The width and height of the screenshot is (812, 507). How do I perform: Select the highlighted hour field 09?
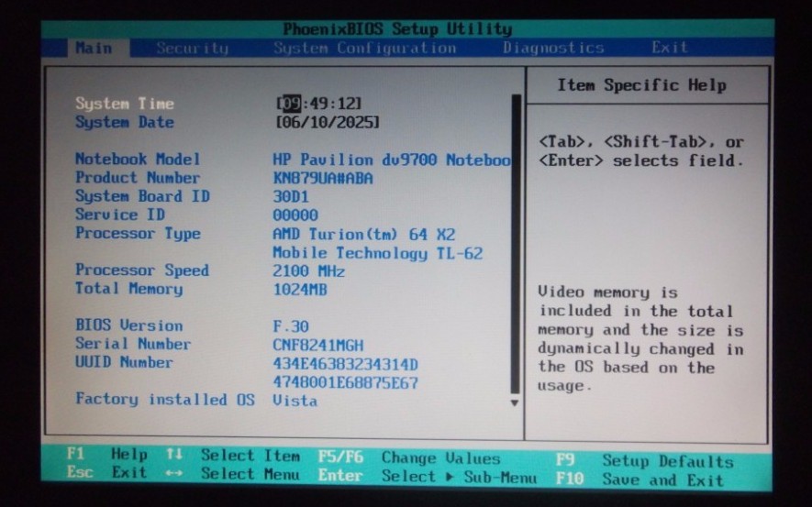pyautogui.click(x=291, y=104)
